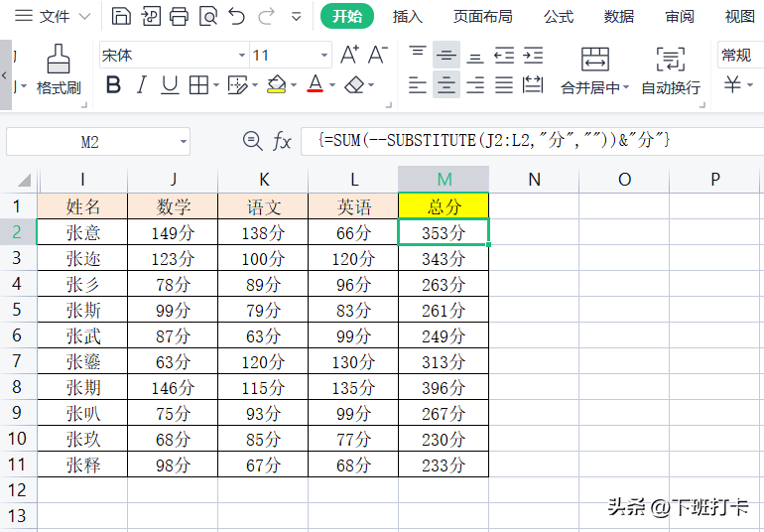The height and width of the screenshot is (532, 764).
Task: Click the Clear eraser icon
Action: tap(354, 84)
